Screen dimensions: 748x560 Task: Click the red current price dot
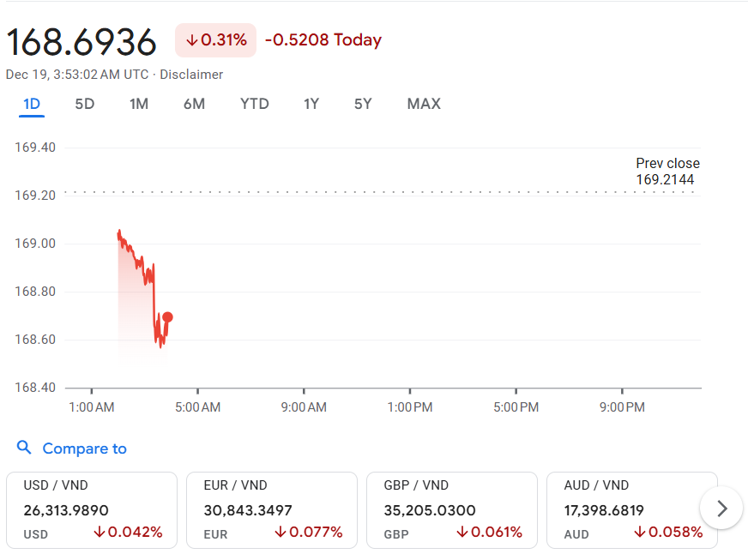tap(167, 317)
